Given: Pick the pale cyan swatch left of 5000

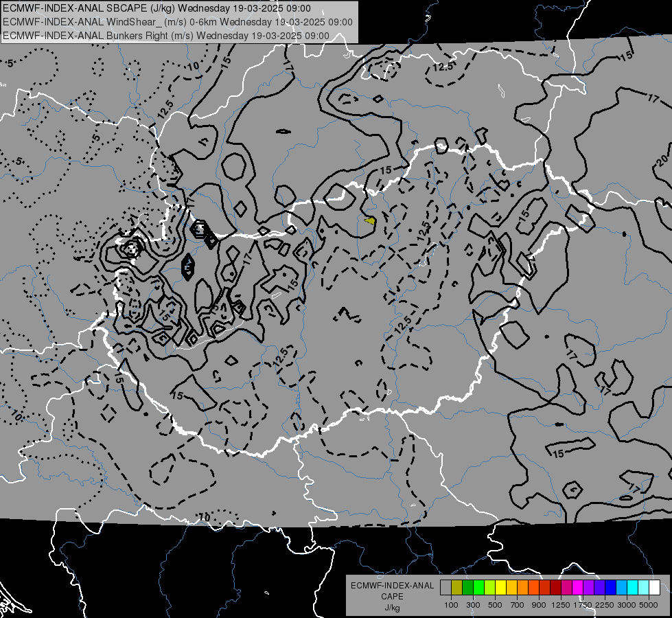Looking at the screenshot, I should coord(643,588).
